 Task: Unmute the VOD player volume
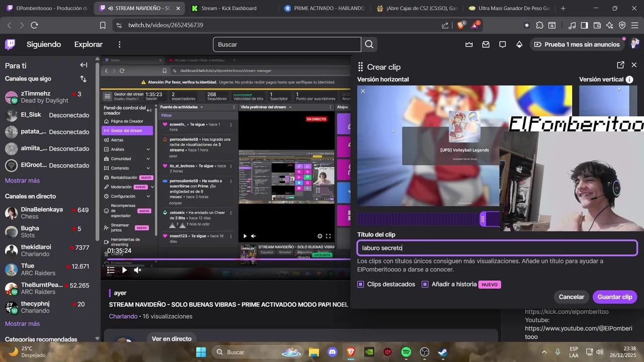137,270
